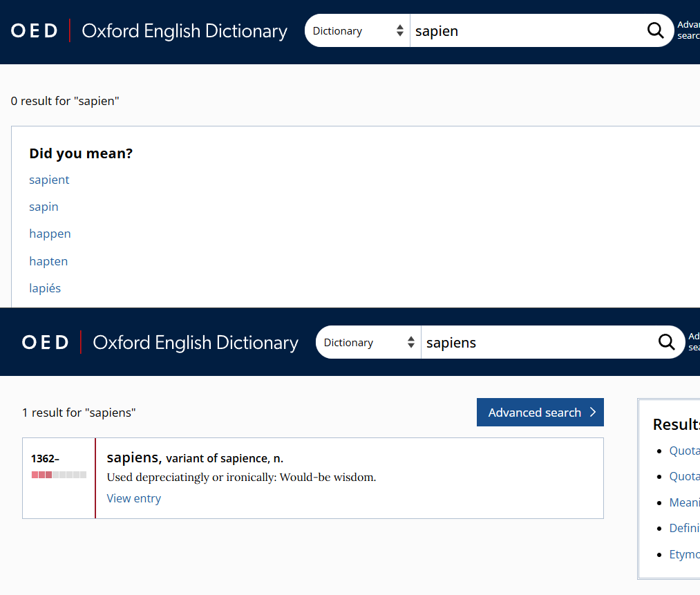Click the "sapiens" headword in the result card
This screenshot has width=700, height=595.
point(134,457)
